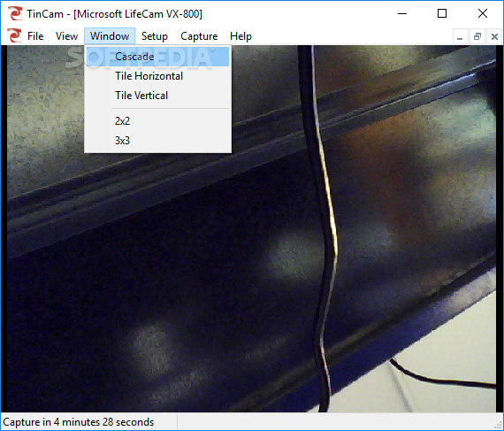Close the LifeCam child window
Viewport: 504px width, 431px height.
coord(494,36)
